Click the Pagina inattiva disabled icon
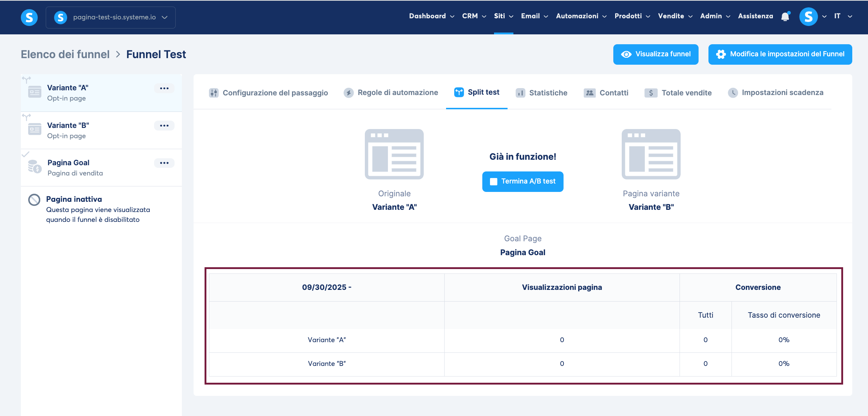Image resolution: width=868 pixels, height=416 pixels. 34,200
